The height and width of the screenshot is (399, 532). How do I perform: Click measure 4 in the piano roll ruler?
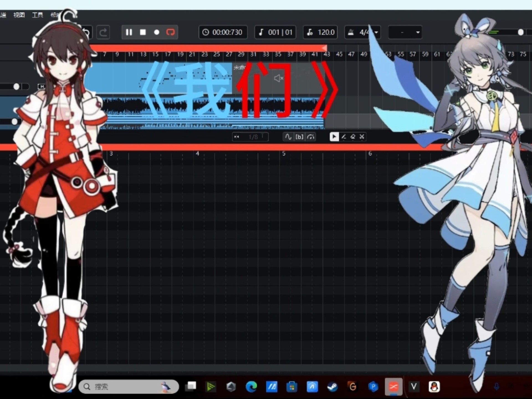click(x=197, y=154)
